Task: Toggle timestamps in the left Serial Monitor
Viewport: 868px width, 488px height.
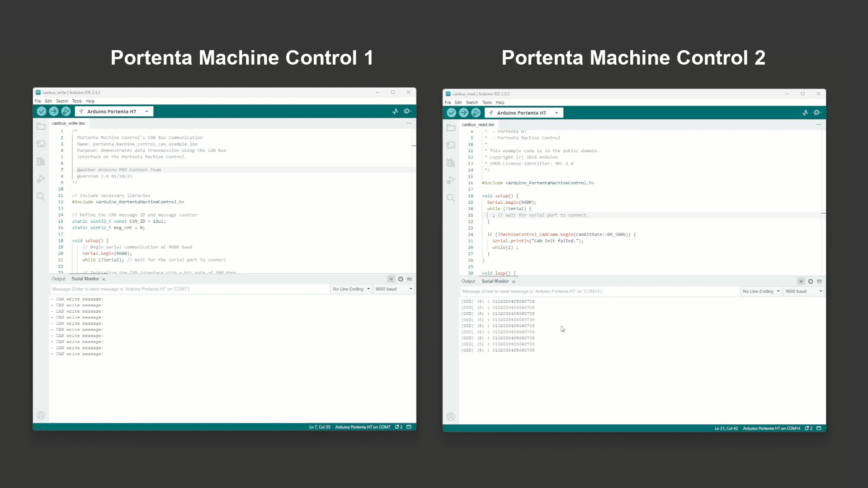Action: click(x=401, y=279)
